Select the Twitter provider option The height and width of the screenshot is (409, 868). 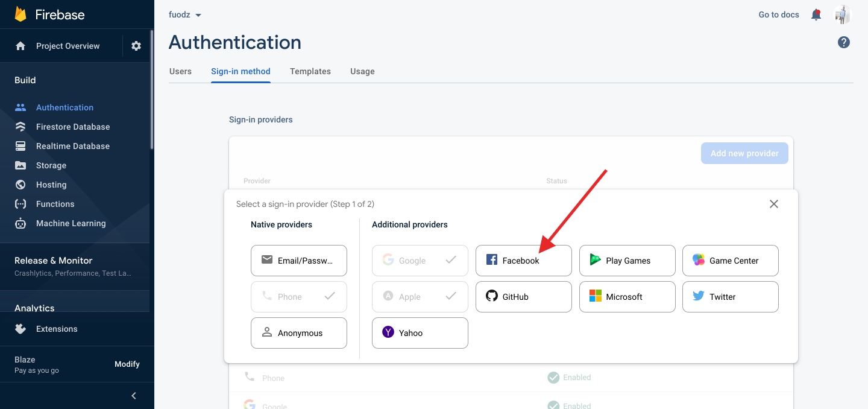click(730, 297)
